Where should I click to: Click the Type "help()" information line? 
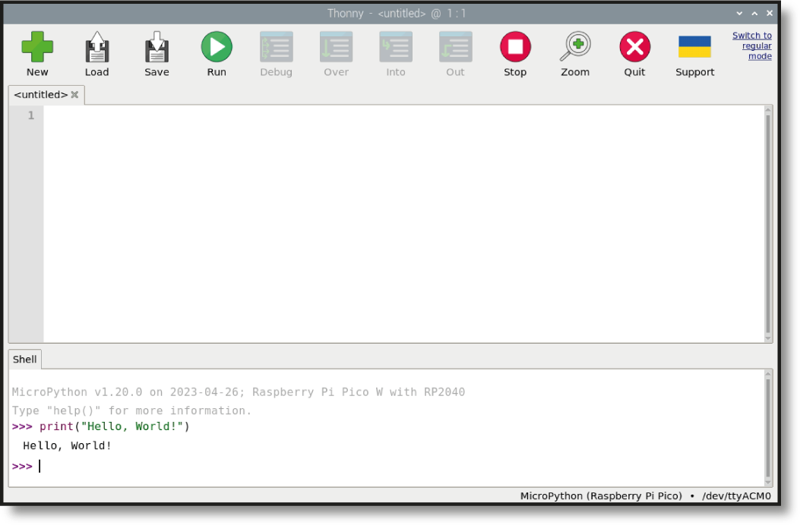point(132,411)
